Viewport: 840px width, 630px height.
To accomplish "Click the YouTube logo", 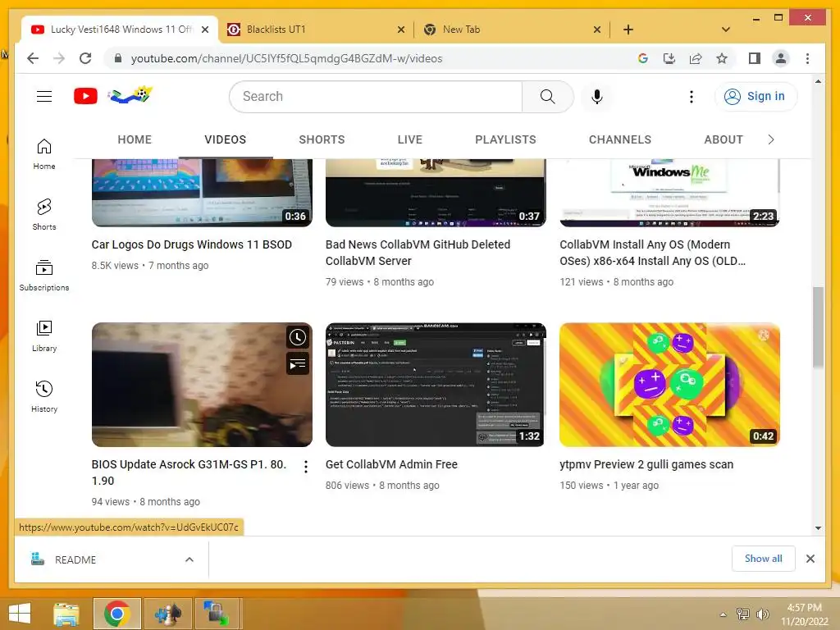I will tap(85, 96).
